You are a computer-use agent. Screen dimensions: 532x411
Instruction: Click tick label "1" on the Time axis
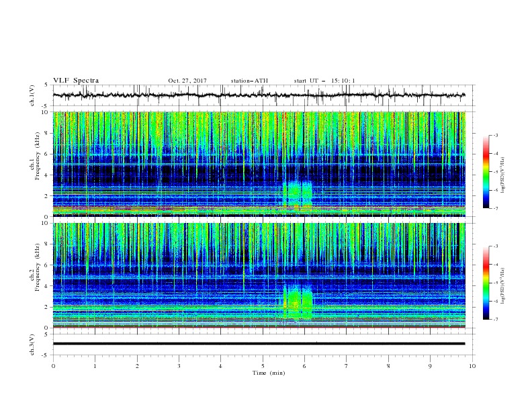click(95, 366)
